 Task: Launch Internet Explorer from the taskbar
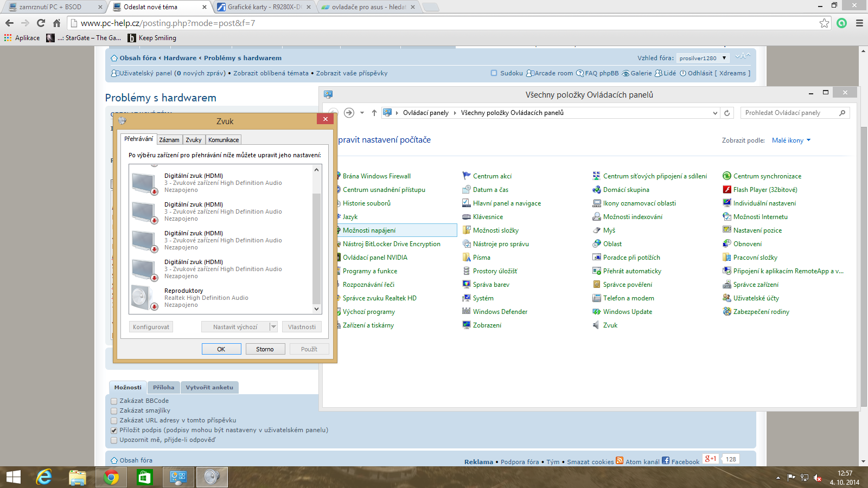tap(44, 477)
